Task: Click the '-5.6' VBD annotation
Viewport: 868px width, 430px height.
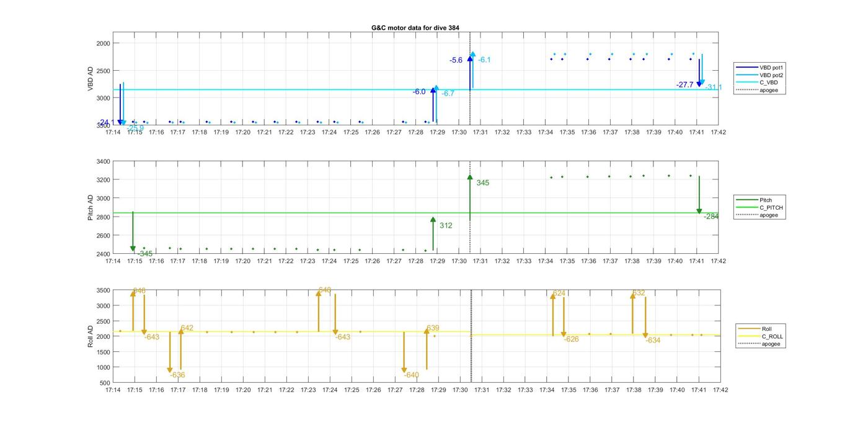Action: point(456,60)
